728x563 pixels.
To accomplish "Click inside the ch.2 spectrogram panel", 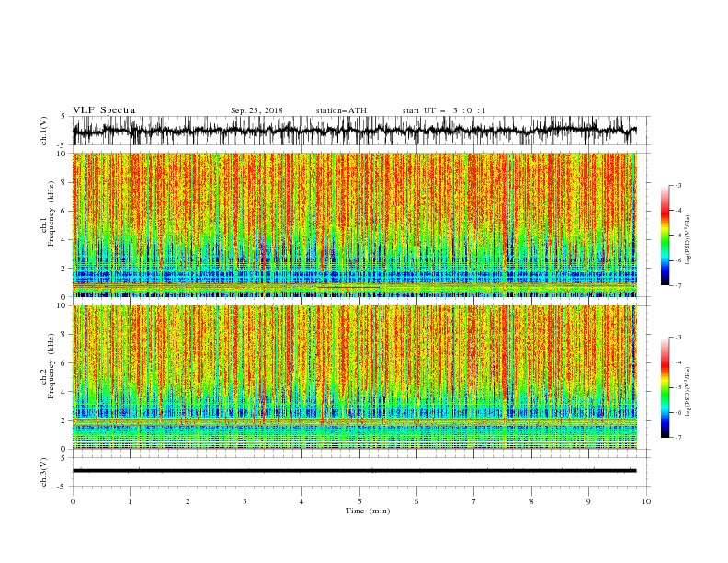I will (354, 377).
